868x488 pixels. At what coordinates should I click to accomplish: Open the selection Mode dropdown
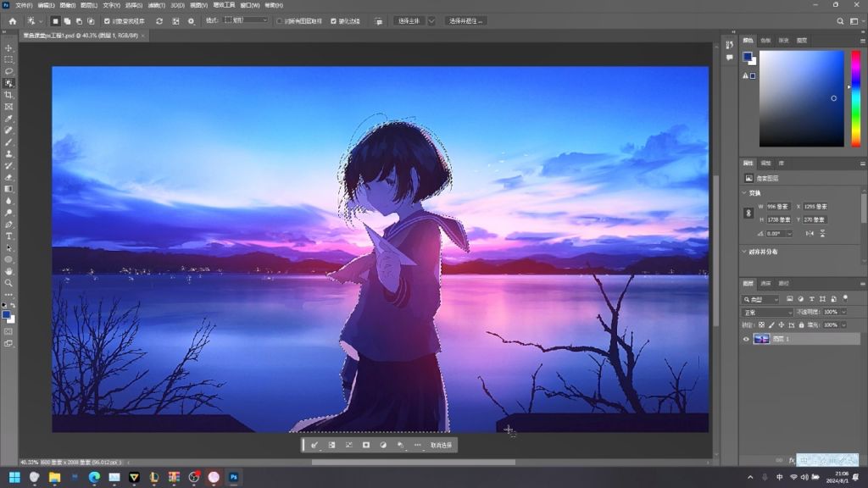point(246,20)
